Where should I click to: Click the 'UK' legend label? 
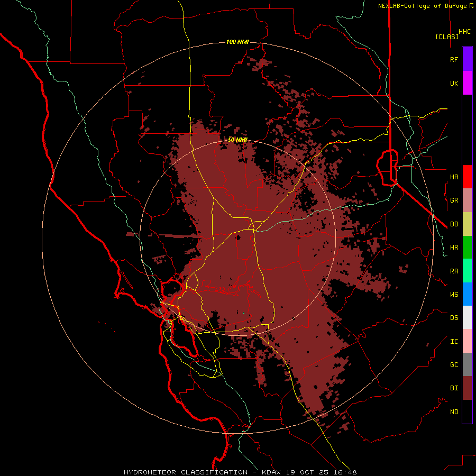click(454, 83)
